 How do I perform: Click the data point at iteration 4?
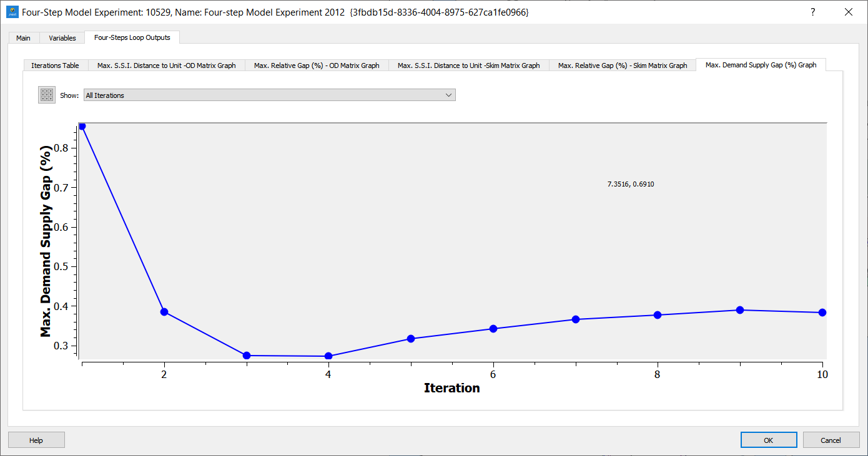[328, 356]
